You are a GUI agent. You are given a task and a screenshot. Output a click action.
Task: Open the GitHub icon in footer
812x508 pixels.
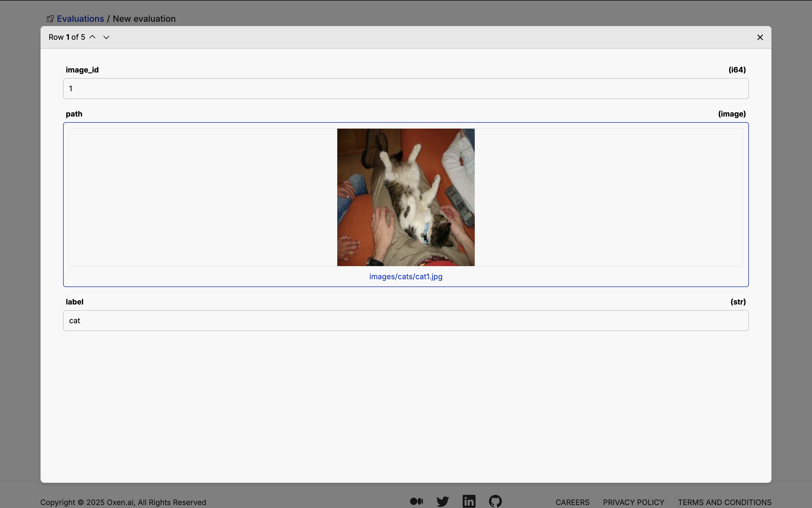pos(495,501)
